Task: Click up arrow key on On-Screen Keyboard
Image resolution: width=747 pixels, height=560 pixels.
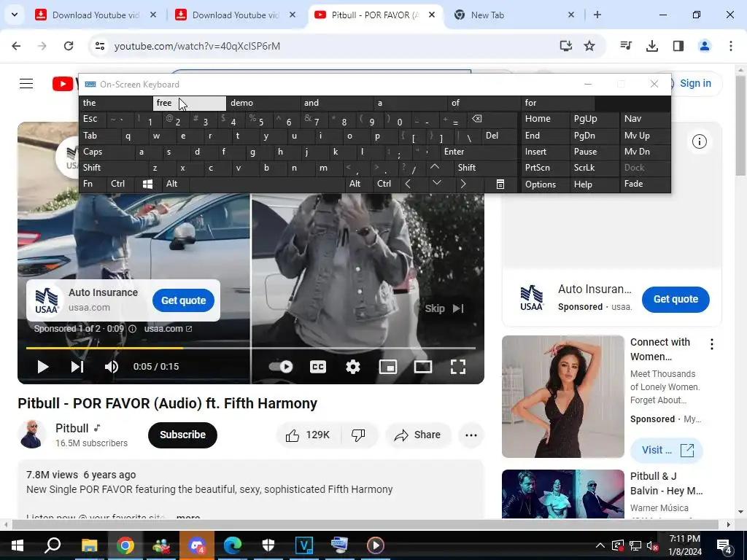Action: click(x=435, y=167)
